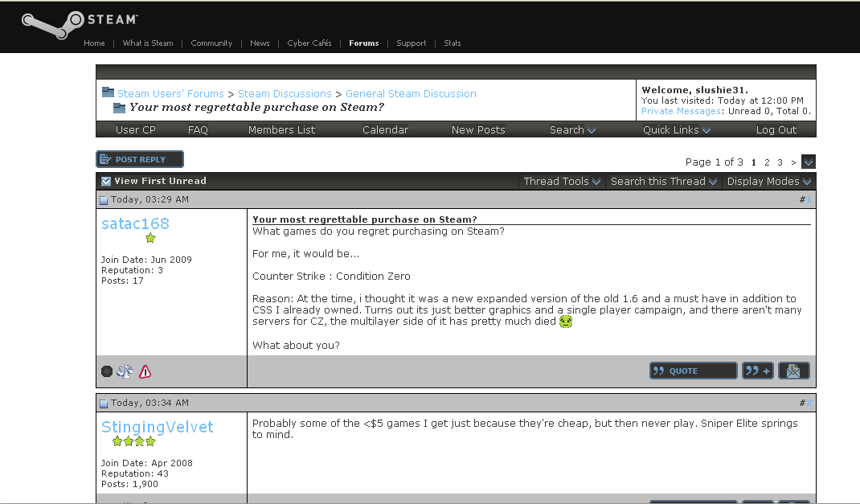Open satac168's user profile
The image size is (860, 504).
136,223
